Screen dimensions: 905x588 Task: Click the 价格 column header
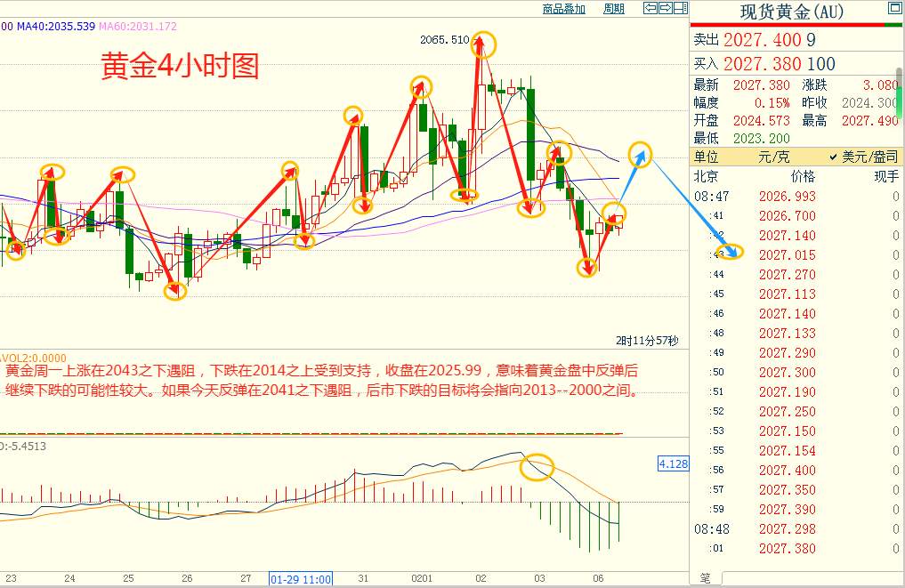[803, 176]
